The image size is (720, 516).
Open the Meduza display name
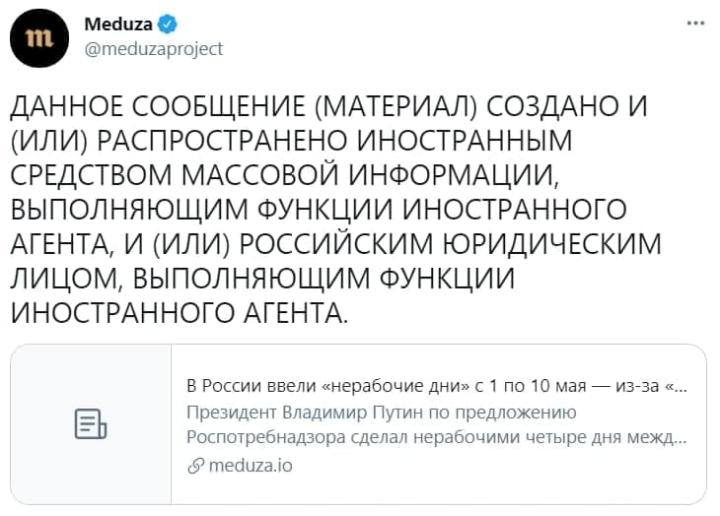click(x=118, y=24)
